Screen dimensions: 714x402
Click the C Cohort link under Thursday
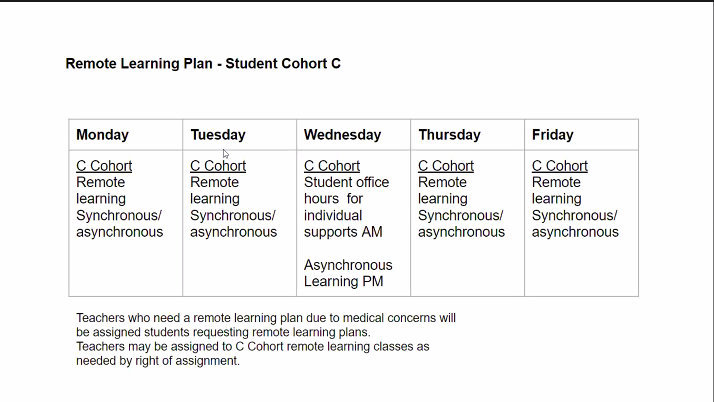pos(446,166)
